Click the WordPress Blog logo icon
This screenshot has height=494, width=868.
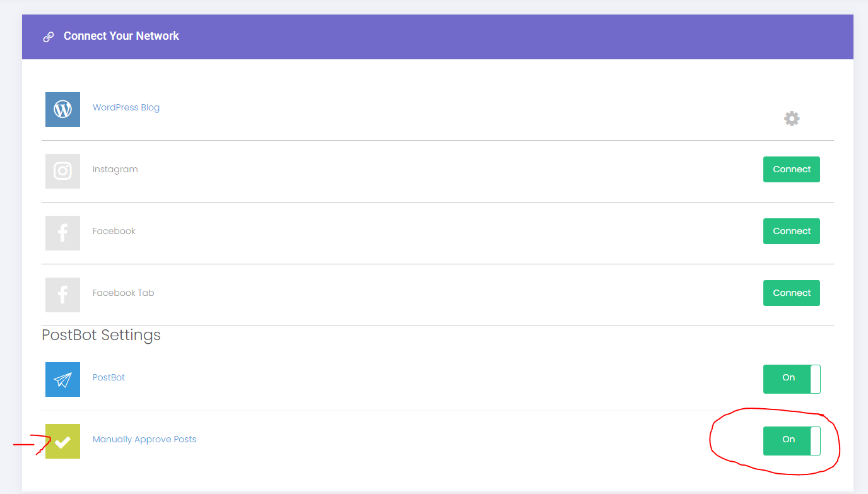pos(62,109)
